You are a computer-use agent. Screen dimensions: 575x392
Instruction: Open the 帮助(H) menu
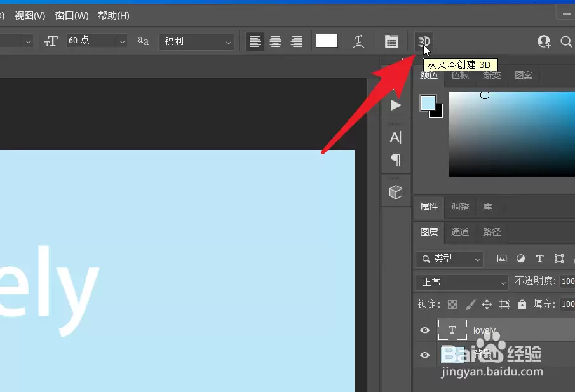114,16
